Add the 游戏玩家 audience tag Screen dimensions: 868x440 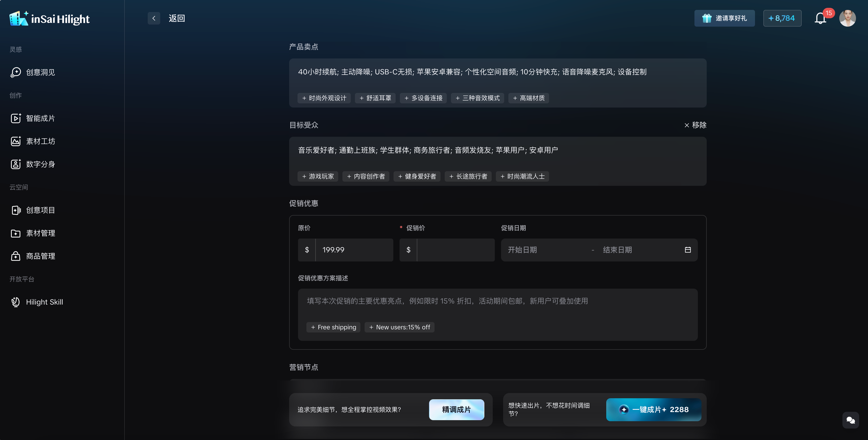(318, 176)
